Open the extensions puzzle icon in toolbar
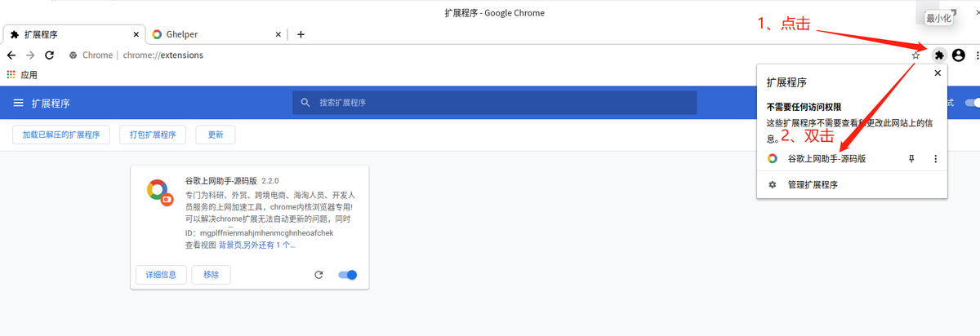 point(939,55)
